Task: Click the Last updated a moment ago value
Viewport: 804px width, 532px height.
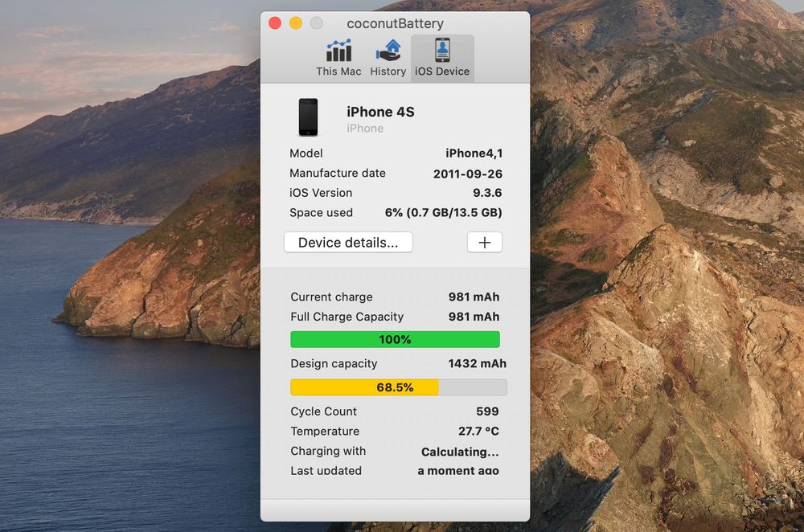Action: pyautogui.click(x=458, y=470)
